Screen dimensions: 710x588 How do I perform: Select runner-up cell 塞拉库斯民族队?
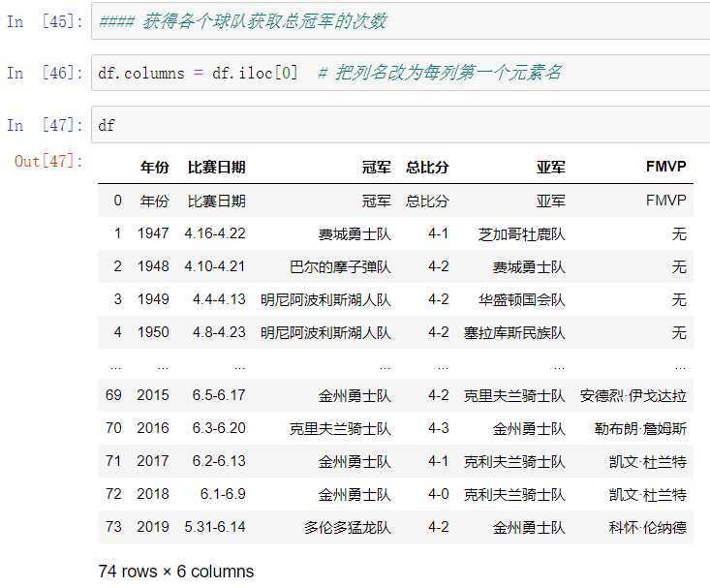514,333
